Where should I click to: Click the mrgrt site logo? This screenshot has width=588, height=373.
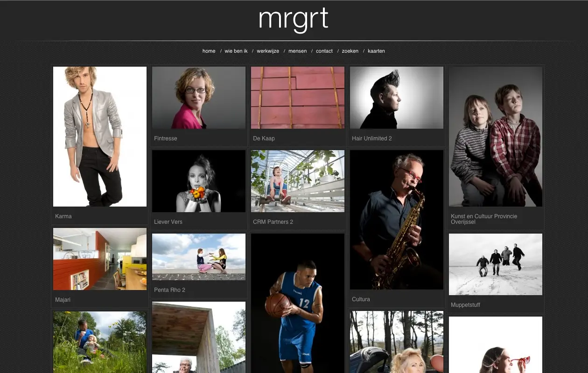tap(293, 20)
